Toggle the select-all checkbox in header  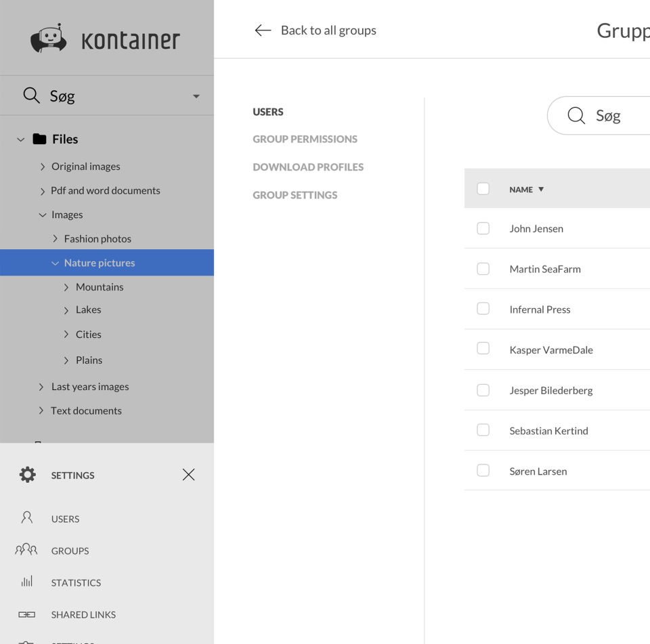point(483,189)
